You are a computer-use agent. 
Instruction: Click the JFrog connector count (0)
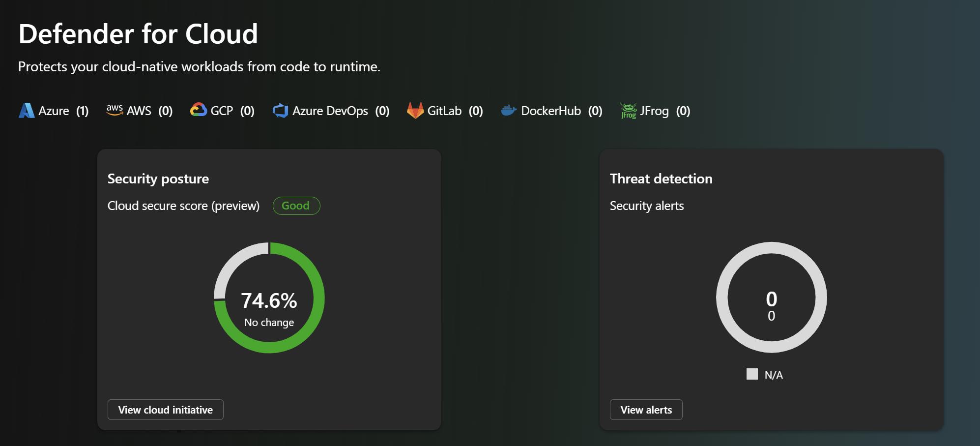click(x=683, y=111)
